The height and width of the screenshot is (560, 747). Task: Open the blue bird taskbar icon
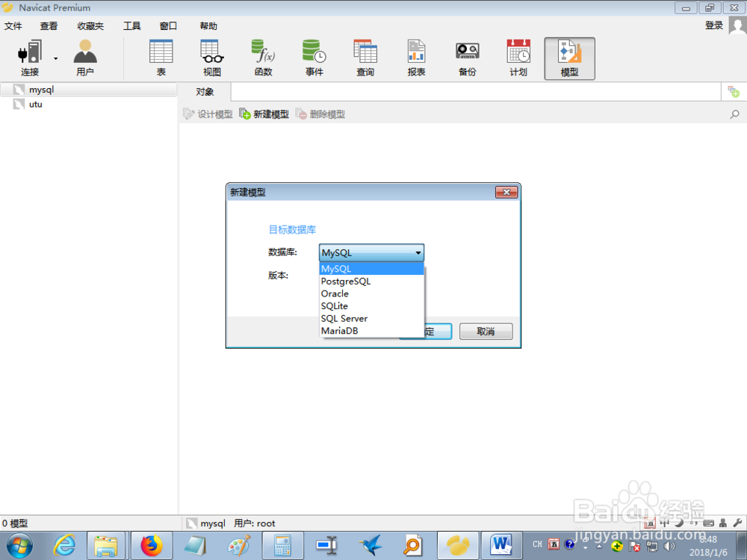[x=371, y=546]
